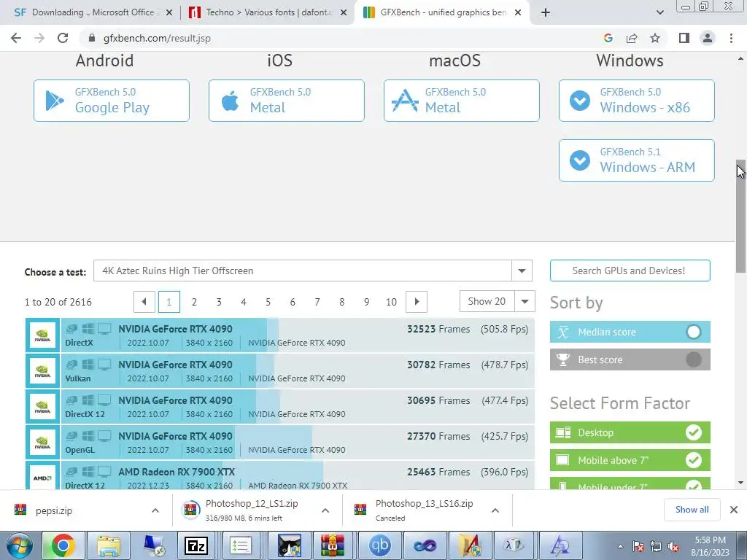The height and width of the screenshot is (560, 747).
Task: Close the downloads bar
Action: [734, 510]
